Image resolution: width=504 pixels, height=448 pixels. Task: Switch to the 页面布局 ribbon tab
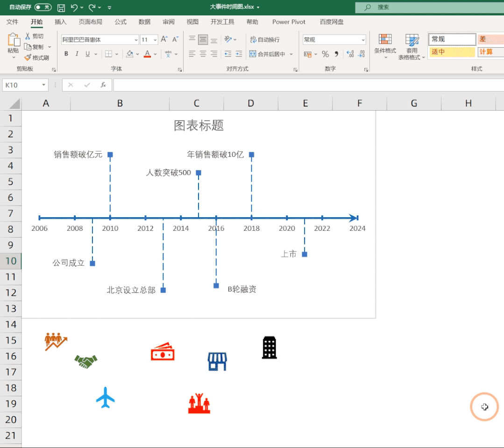90,22
